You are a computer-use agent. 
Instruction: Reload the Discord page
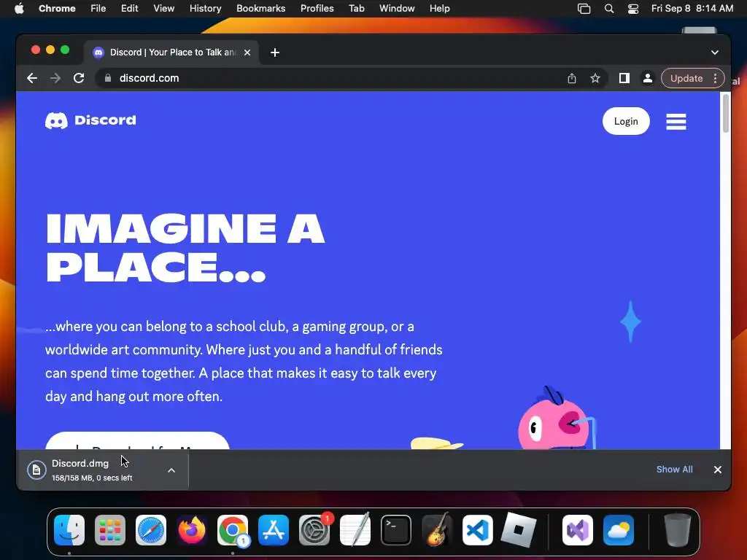click(x=79, y=78)
